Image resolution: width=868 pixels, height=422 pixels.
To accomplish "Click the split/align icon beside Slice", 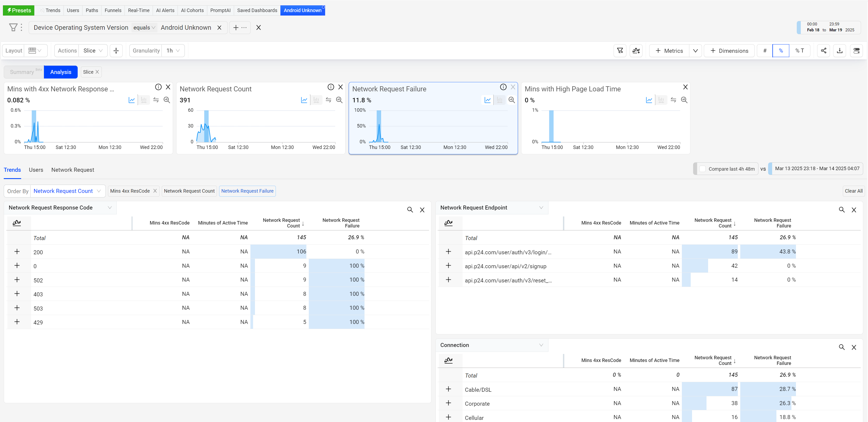I will pos(116,51).
